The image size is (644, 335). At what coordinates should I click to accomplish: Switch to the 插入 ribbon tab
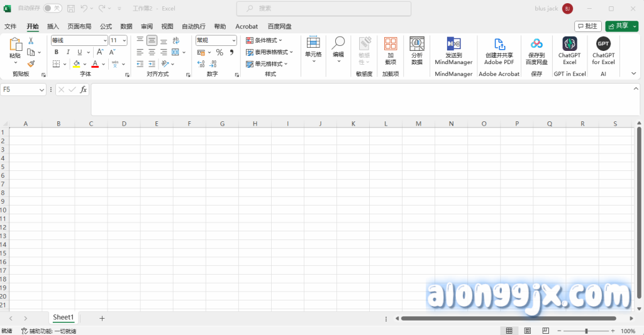click(x=53, y=26)
